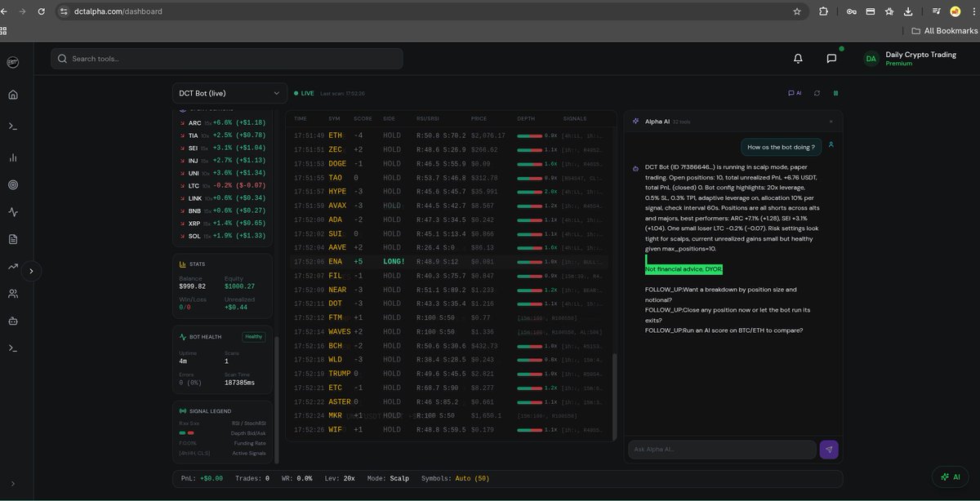Focus the Ask Alpha AI input

coord(722,450)
